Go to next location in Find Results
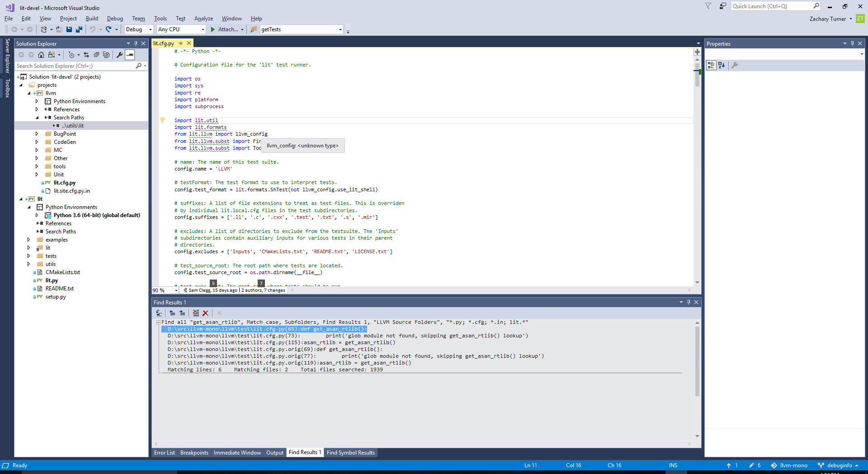Image resolution: width=868 pixels, height=474 pixels. pyautogui.click(x=182, y=313)
